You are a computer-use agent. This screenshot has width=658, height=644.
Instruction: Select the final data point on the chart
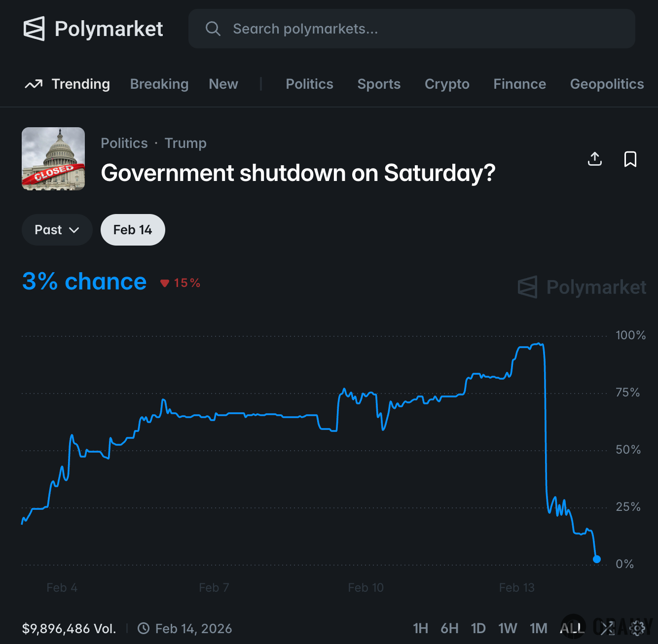pyautogui.click(x=597, y=559)
